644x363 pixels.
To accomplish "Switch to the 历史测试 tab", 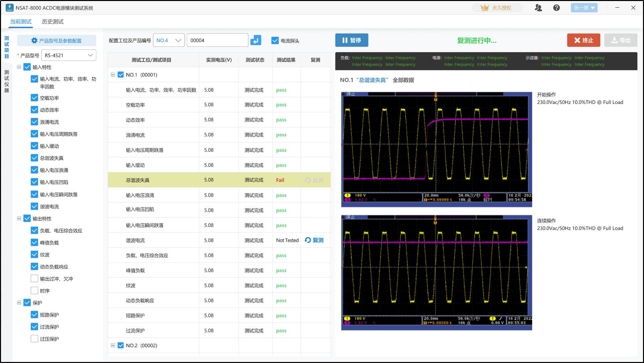I will (x=53, y=21).
